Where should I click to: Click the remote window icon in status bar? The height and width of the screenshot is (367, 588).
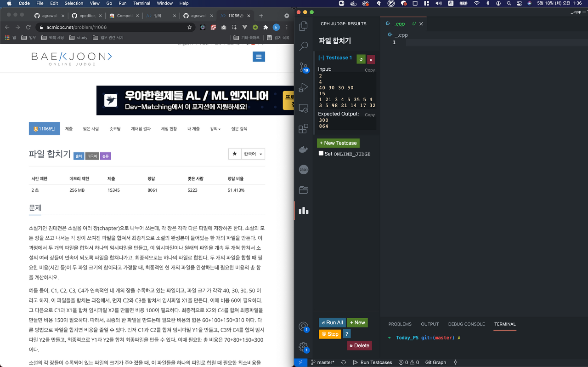[x=300, y=362]
